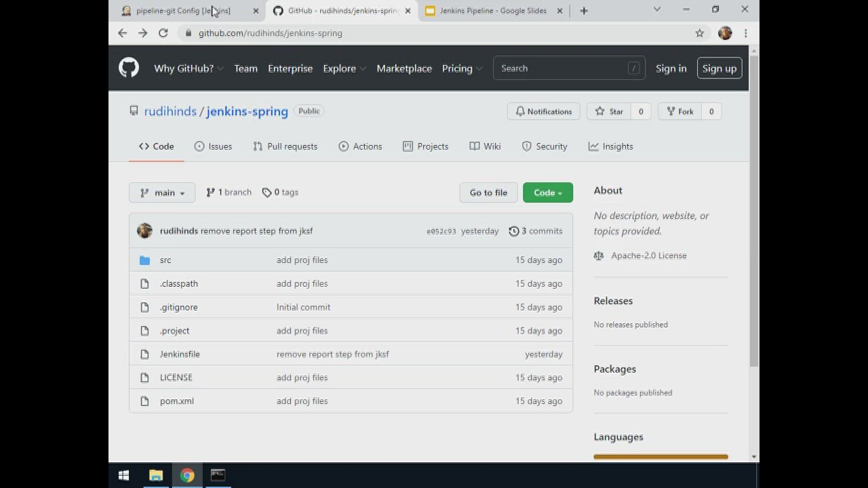
Task: Click the src folder icon
Action: [x=144, y=260]
